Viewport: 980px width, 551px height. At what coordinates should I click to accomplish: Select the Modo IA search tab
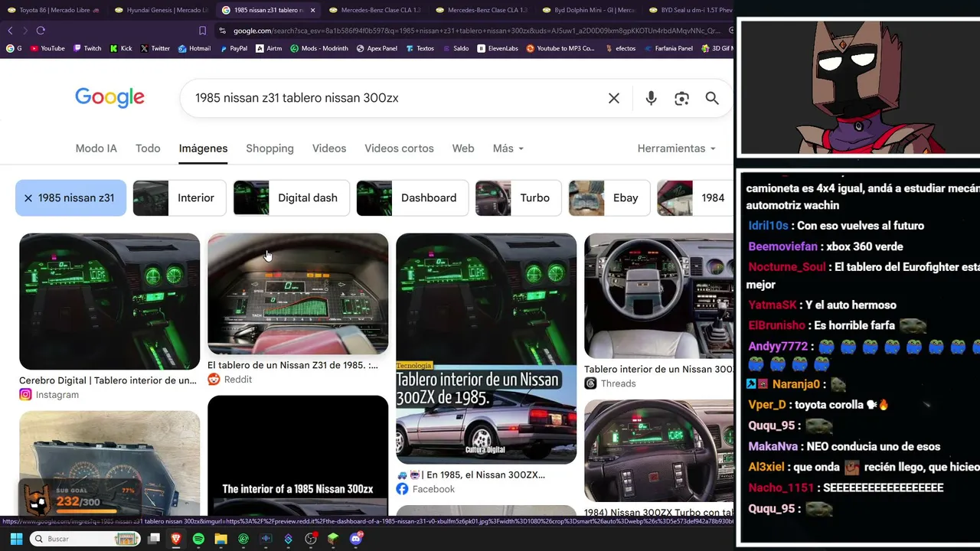coord(96,148)
